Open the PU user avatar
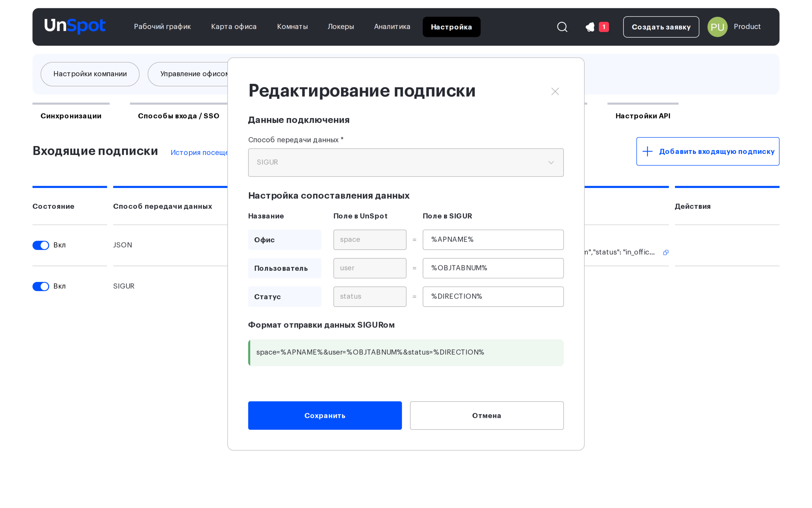 [x=717, y=27]
